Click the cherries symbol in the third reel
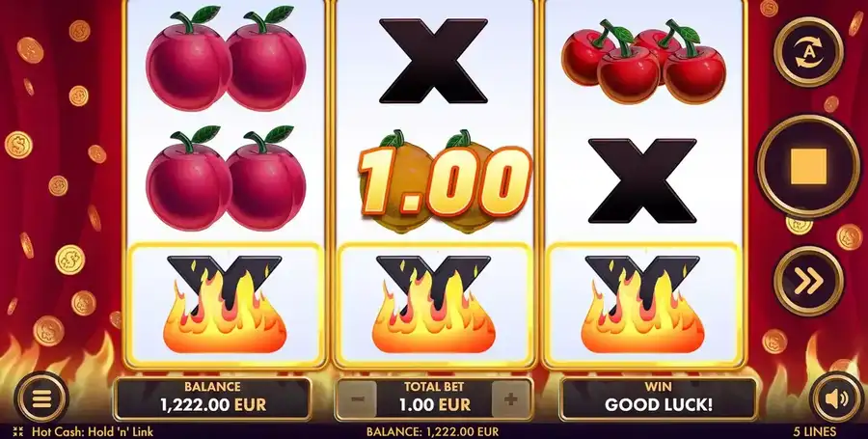 coord(643,61)
